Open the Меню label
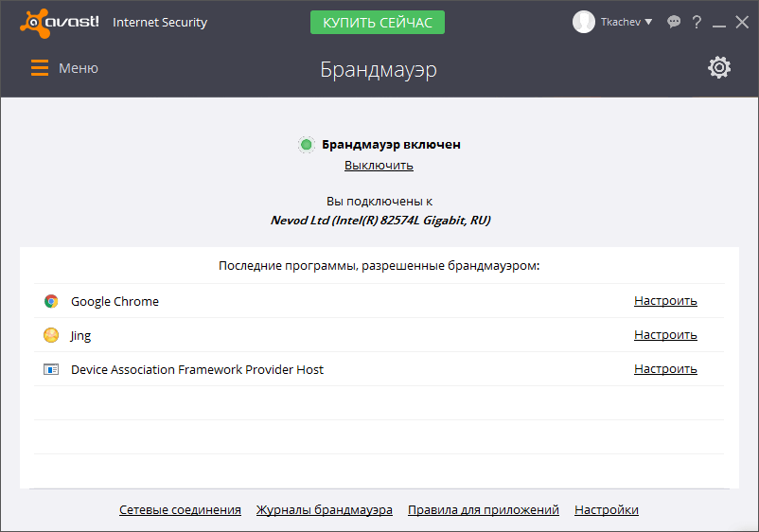This screenshot has height=532, width=759. click(x=79, y=68)
